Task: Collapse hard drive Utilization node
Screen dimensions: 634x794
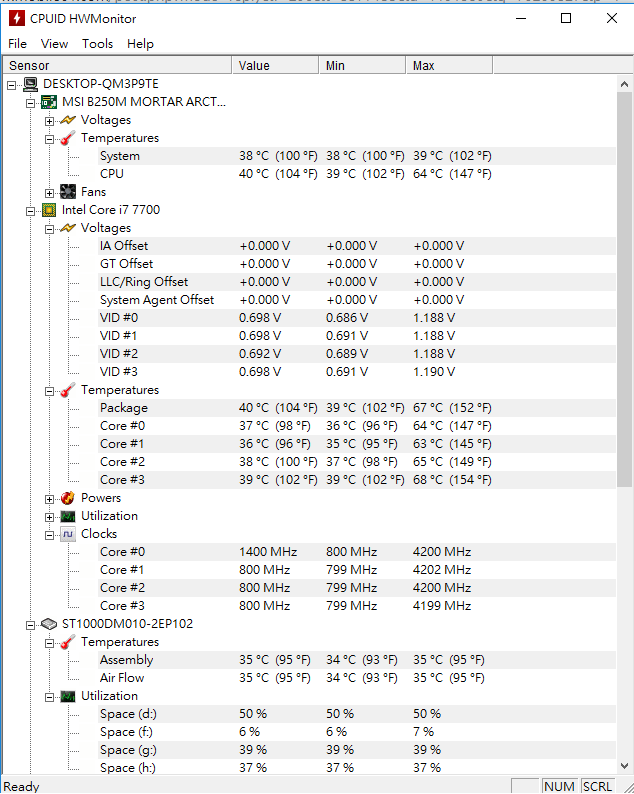Action: [x=49, y=697]
